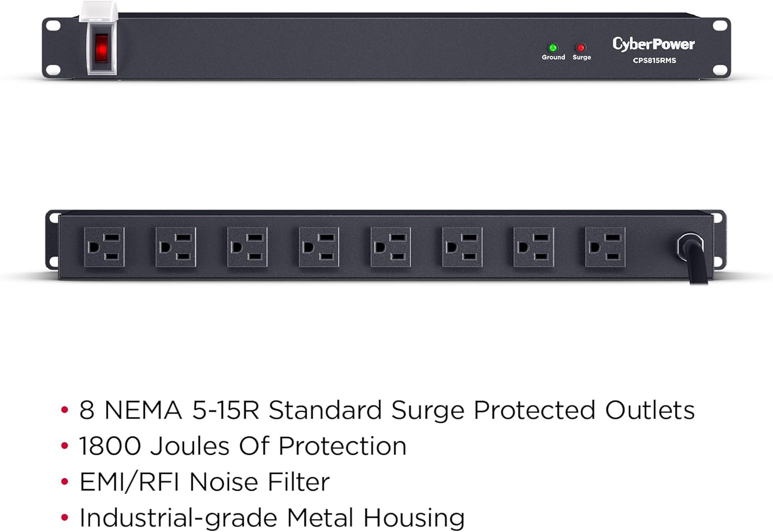Click the fifth outlet from the left

pos(391,247)
